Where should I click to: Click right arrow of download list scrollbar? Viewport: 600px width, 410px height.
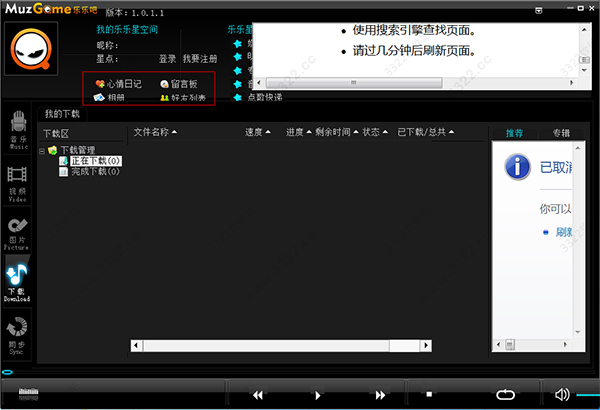tap(426, 346)
